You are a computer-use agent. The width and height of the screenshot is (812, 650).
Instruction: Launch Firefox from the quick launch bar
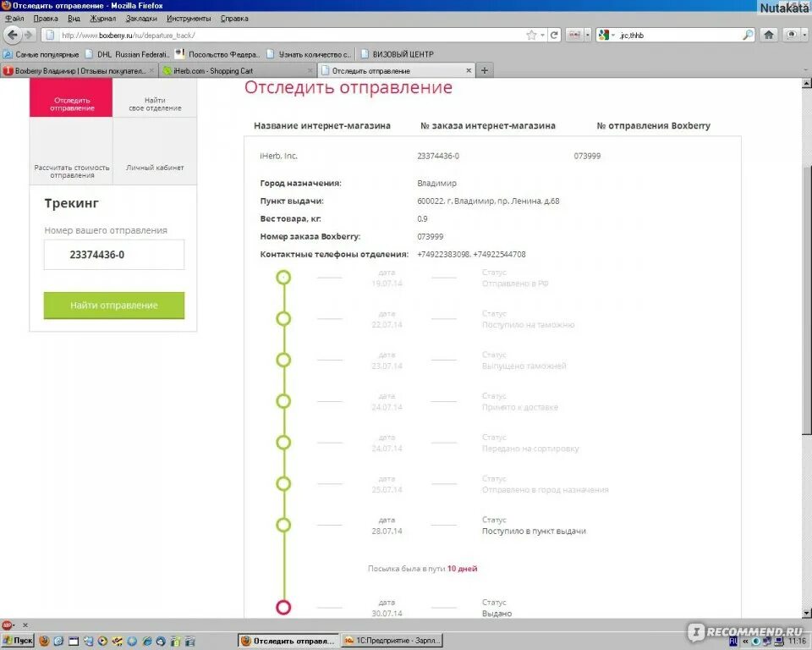pos(44,641)
